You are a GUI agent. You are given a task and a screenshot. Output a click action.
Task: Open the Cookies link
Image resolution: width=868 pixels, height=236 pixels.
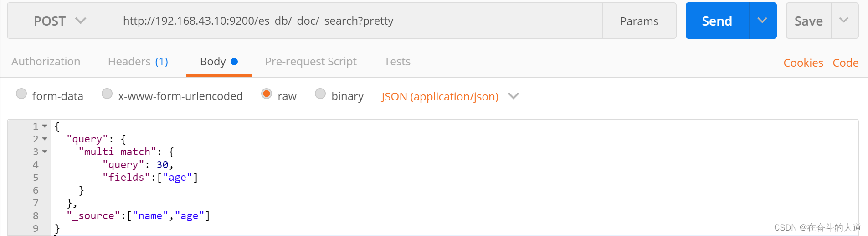pos(803,63)
